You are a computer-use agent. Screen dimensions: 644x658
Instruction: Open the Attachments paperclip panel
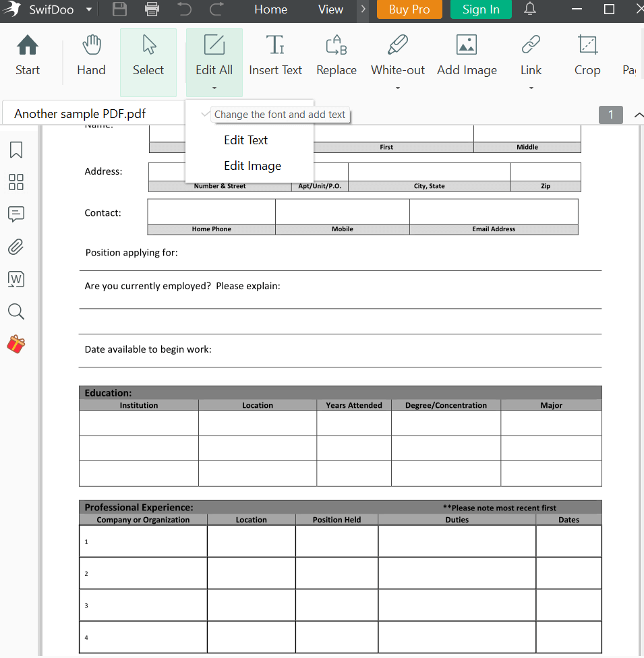click(16, 247)
